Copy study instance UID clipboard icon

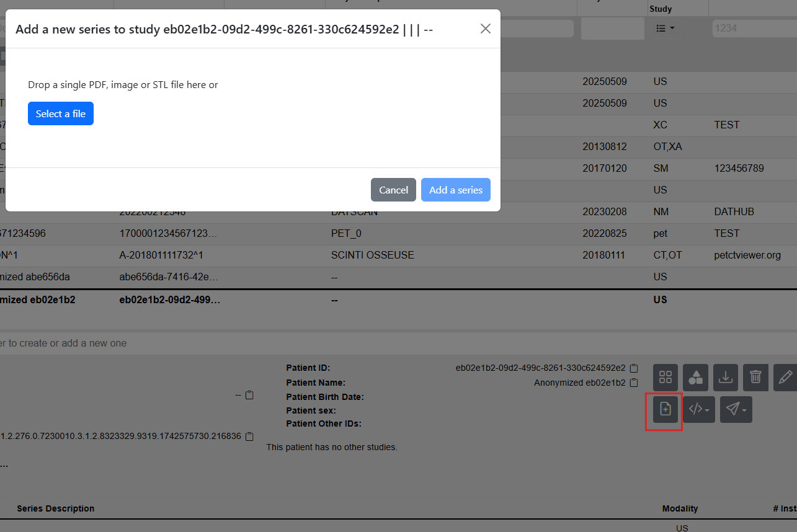point(249,437)
